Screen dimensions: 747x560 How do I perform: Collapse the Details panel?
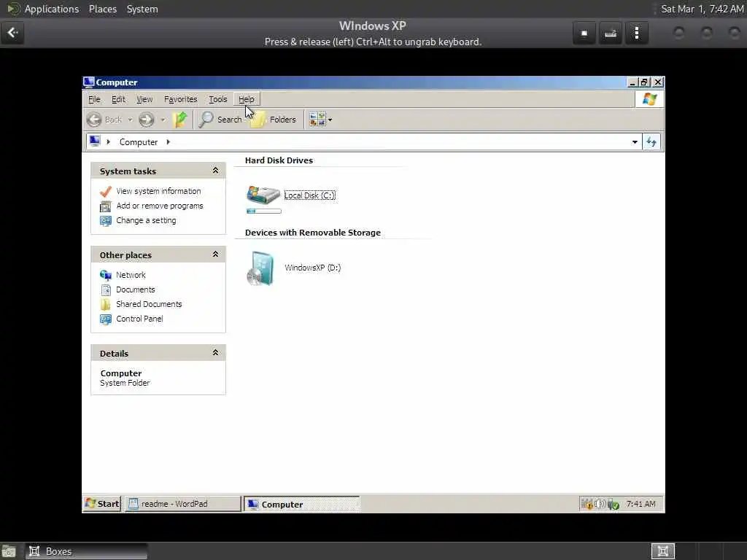click(x=215, y=353)
